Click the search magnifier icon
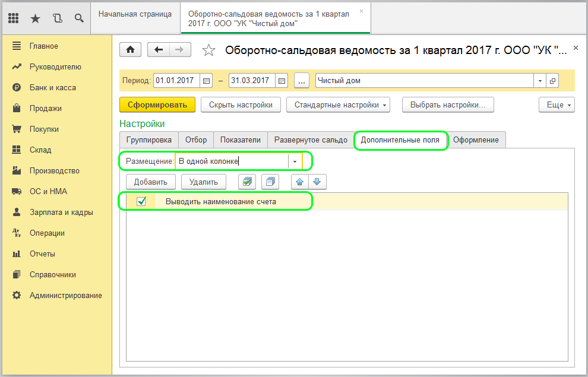588x377 pixels. click(x=79, y=18)
